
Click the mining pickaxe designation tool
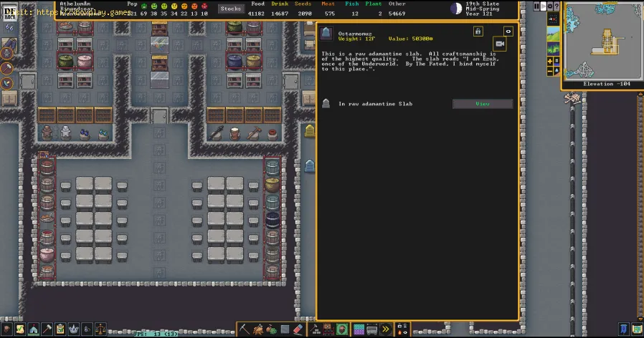click(x=245, y=329)
